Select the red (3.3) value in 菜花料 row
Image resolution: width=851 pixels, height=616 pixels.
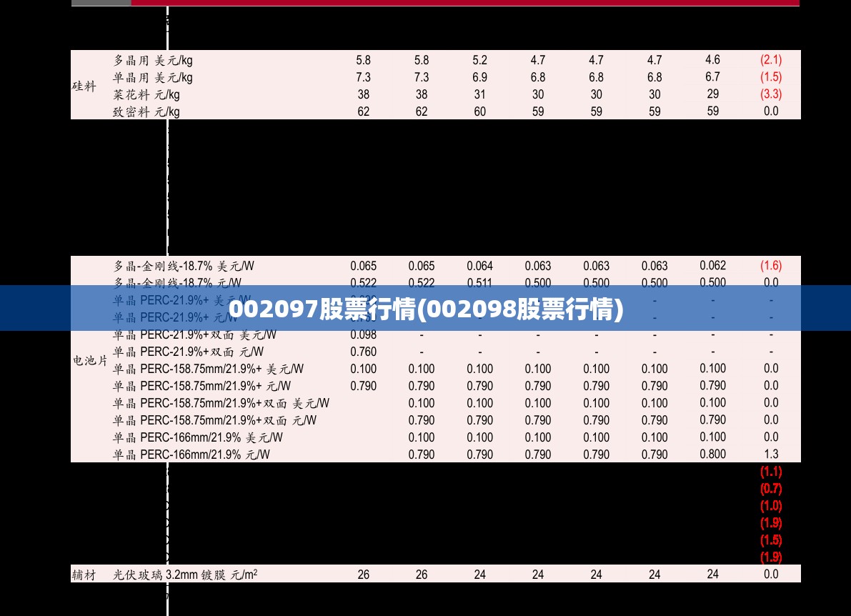(x=771, y=94)
